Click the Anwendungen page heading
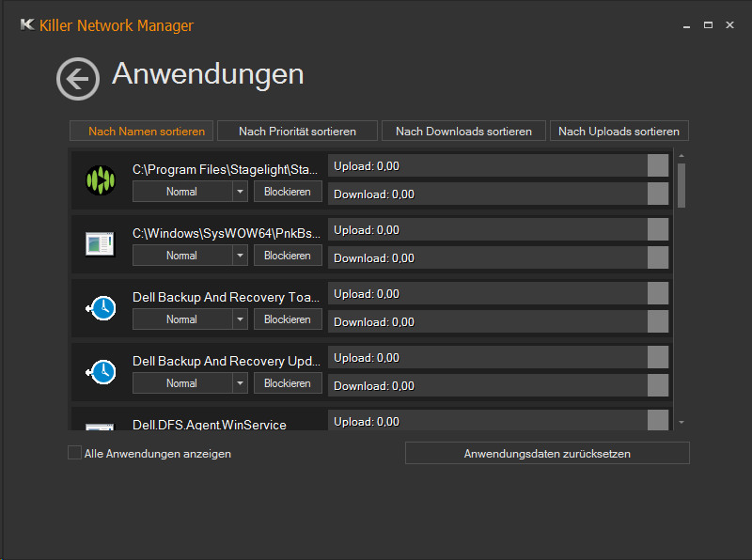The height and width of the screenshot is (560, 752). (x=208, y=74)
